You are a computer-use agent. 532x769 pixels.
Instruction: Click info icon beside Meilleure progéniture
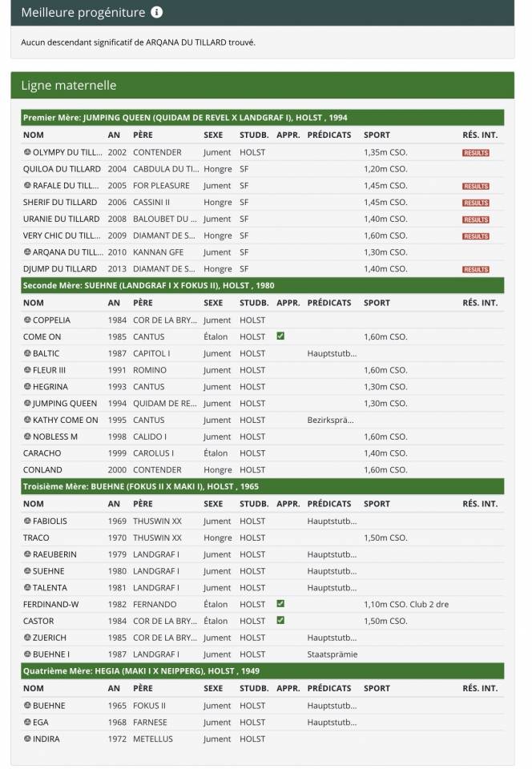(156, 13)
